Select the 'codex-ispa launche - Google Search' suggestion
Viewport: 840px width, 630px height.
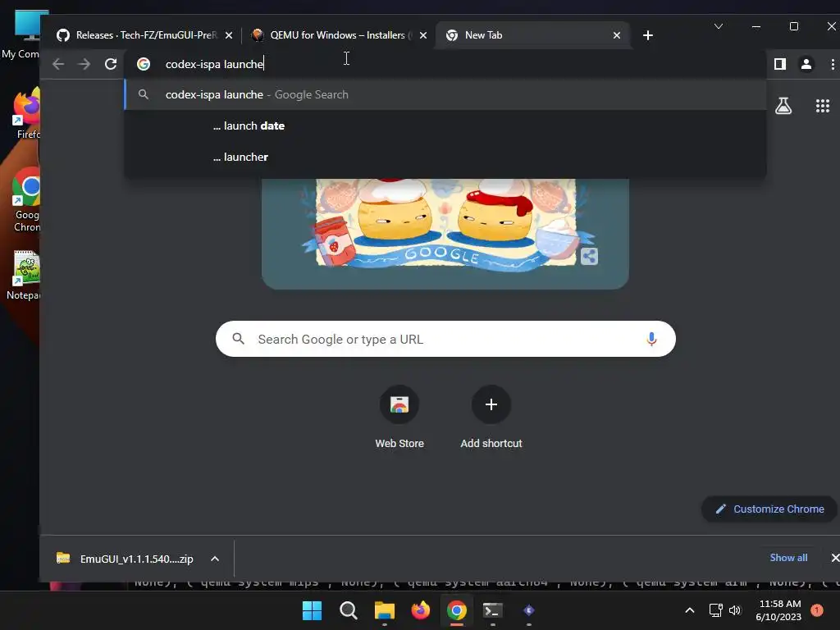pos(445,95)
